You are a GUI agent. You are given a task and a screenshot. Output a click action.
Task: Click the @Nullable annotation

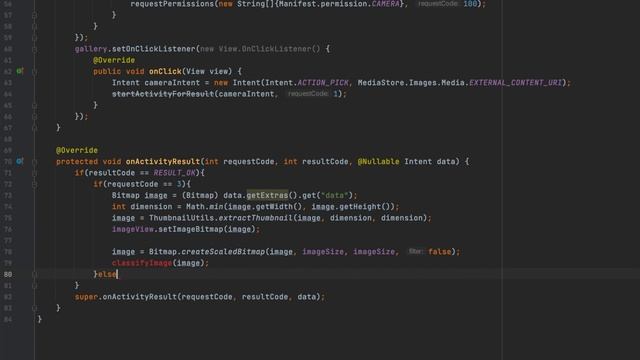[x=378, y=162]
